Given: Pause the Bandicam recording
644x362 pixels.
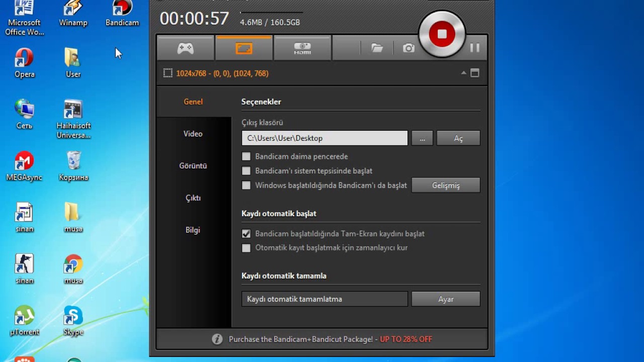Looking at the screenshot, I should (x=474, y=48).
